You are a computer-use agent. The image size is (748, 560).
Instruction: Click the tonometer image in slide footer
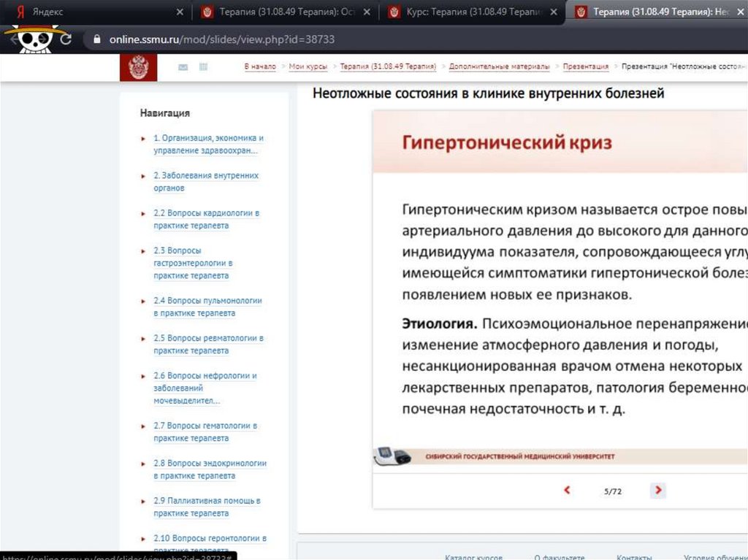point(392,456)
